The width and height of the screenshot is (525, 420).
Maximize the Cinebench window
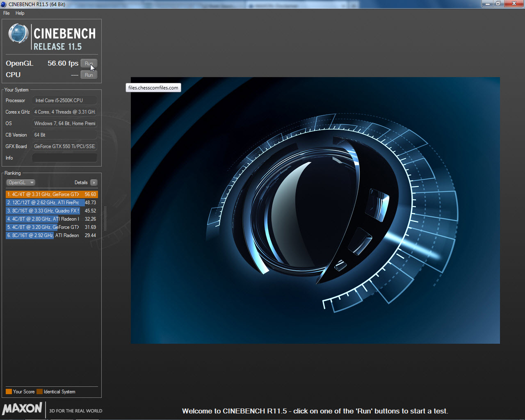click(x=498, y=4)
